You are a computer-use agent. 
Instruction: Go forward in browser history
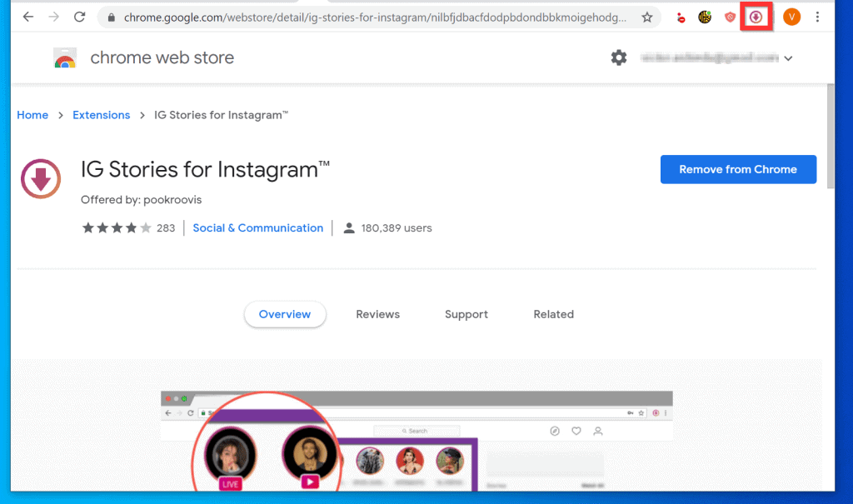pyautogui.click(x=54, y=17)
